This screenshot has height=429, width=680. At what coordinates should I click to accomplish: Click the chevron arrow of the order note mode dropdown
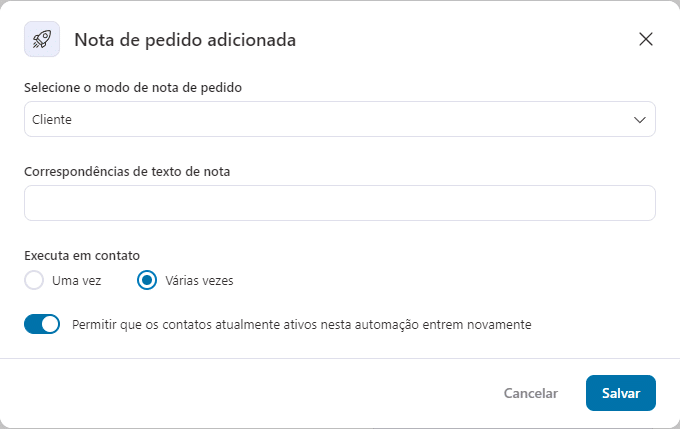[x=640, y=120]
